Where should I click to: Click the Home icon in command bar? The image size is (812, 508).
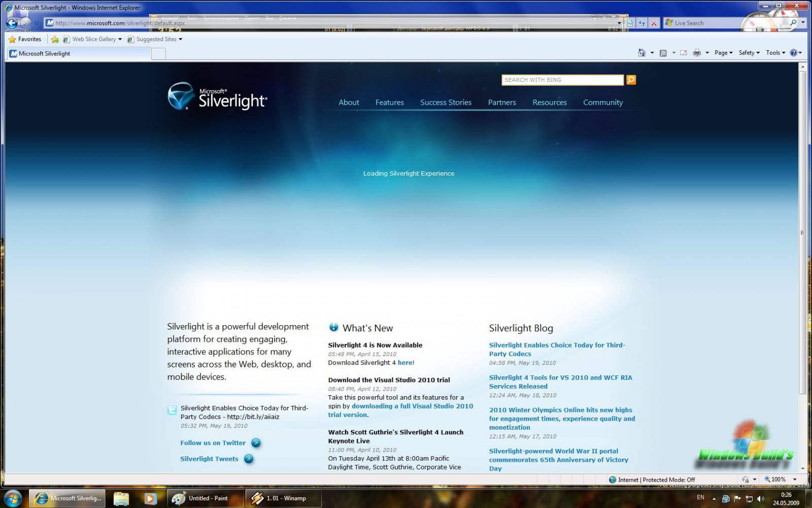[641, 53]
